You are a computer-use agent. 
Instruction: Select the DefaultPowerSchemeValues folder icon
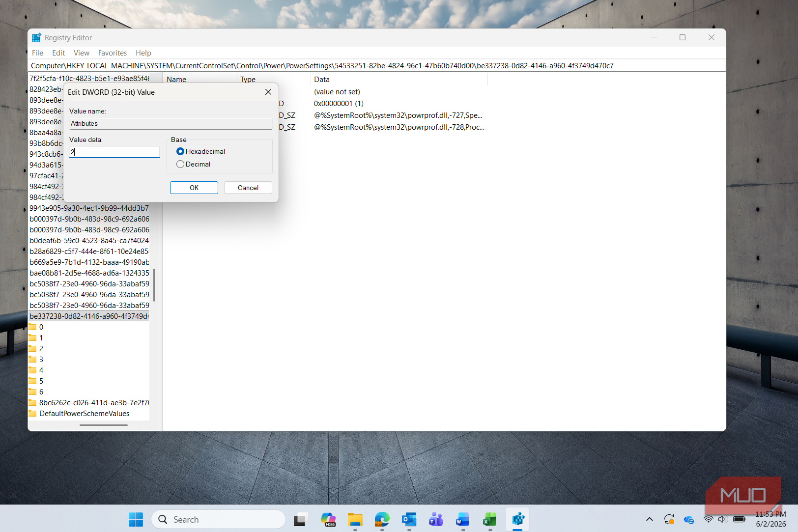coord(33,414)
